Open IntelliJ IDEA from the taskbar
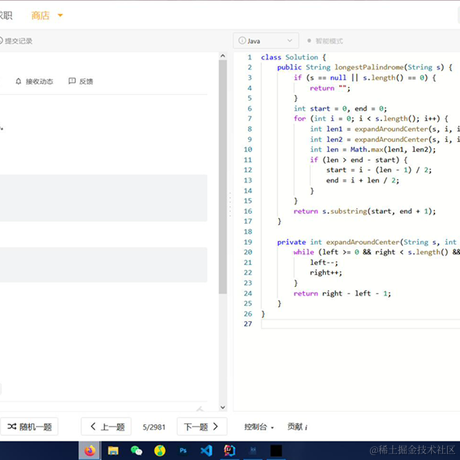 pyautogui.click(x=230, y=451)
